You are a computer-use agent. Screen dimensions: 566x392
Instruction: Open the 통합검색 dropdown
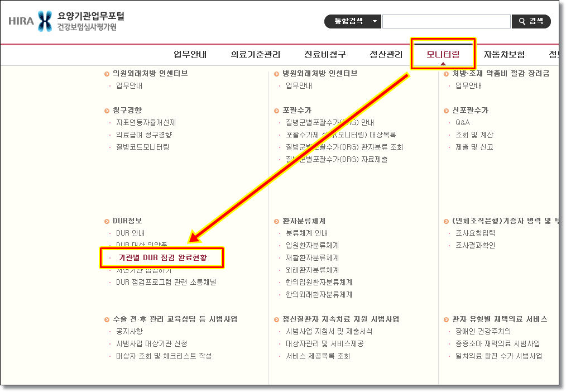point(352,21)
